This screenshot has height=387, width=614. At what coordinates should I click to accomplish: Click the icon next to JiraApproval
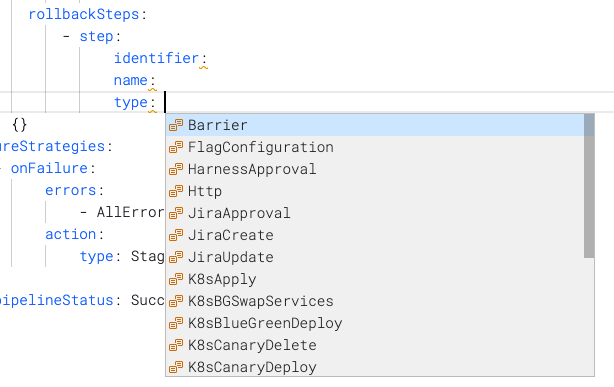[x=176, y=213]
